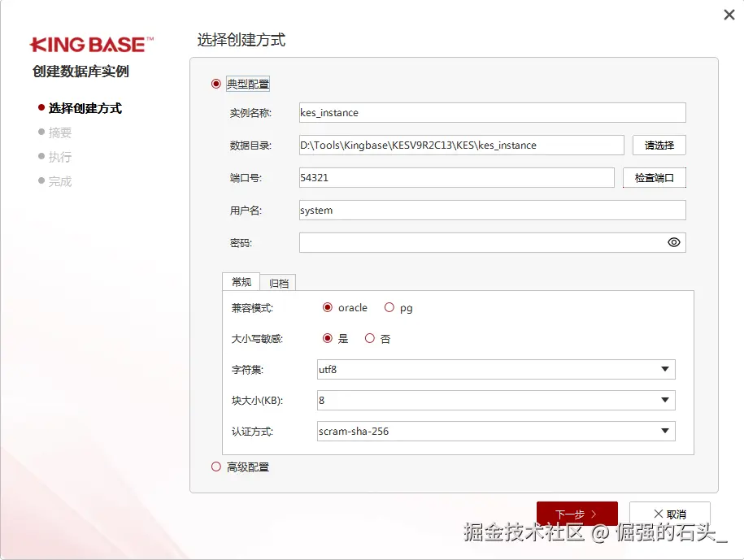Switch to the 常规 tab

pyautogui.click(x=241, y=282)
